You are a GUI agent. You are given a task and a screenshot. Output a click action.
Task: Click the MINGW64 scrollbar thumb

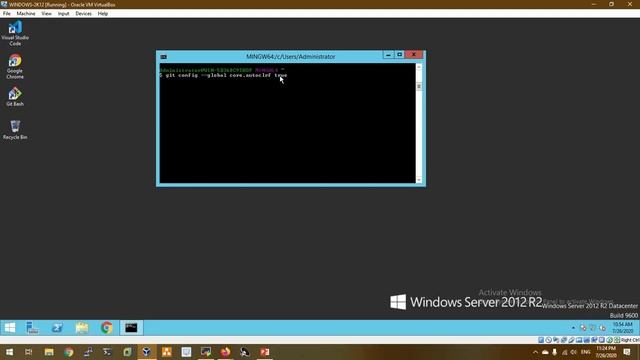pyautogui.click(x=419, y=86)
